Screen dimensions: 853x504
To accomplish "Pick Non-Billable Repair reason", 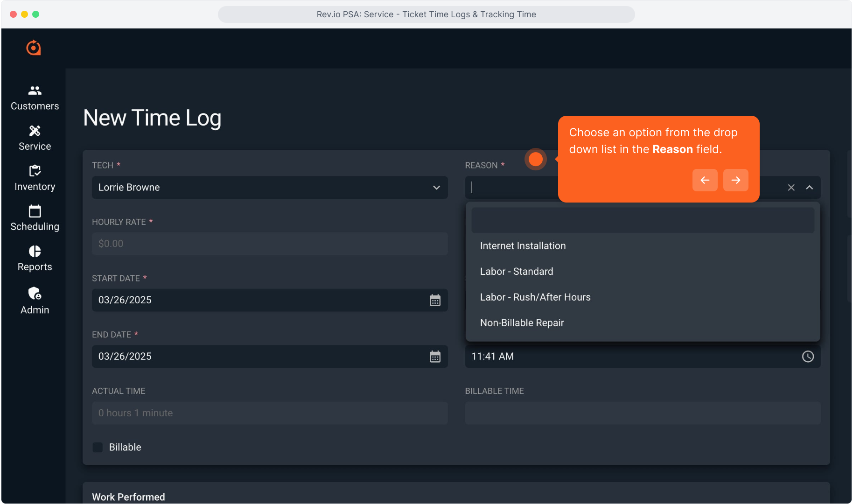I will pyautogui.click(x=522, y=323).
